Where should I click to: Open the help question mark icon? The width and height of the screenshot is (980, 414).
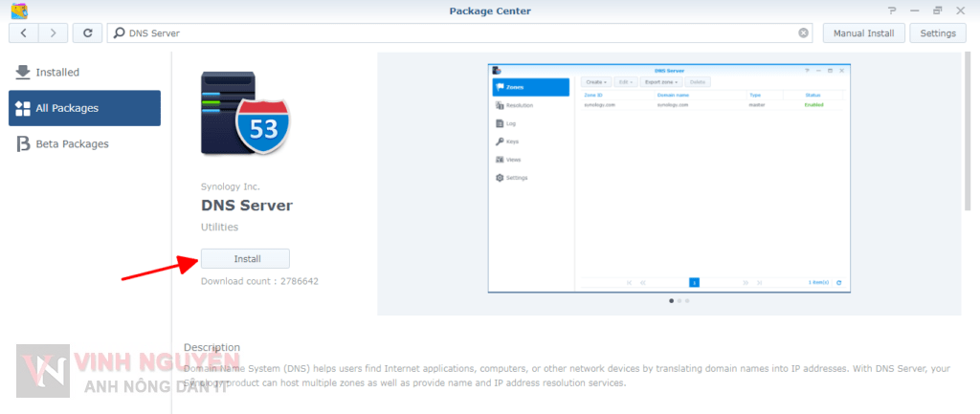[892, 11]
